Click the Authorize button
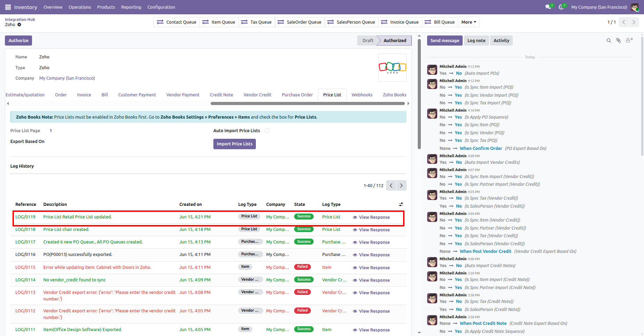The image size is (644, 336). 18,41
